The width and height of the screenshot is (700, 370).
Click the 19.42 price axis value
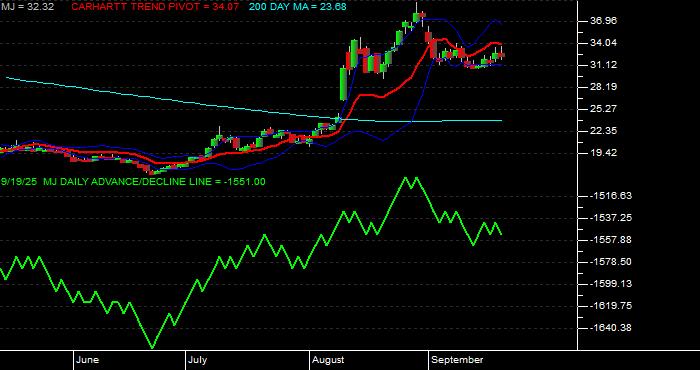click(x=604, y=153)
